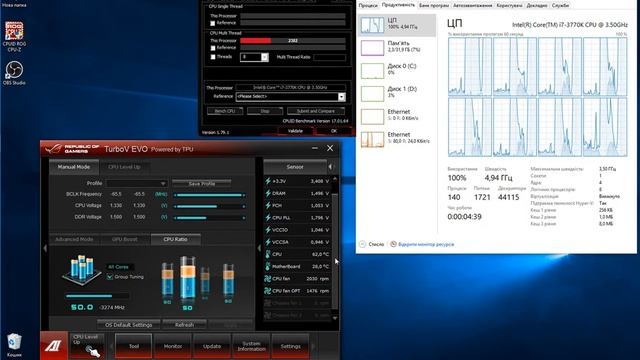
Task: Select the tallest highlighted core cylinder
Action: pos(187,278)
